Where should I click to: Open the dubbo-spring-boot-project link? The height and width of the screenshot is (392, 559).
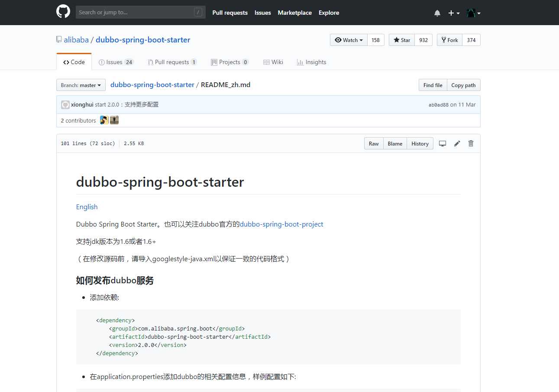coord(281,224)
